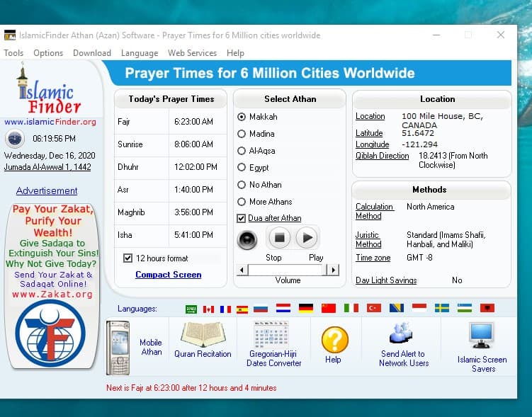Click the Fajr time 6:23:00 AM

tap(193, 121)
